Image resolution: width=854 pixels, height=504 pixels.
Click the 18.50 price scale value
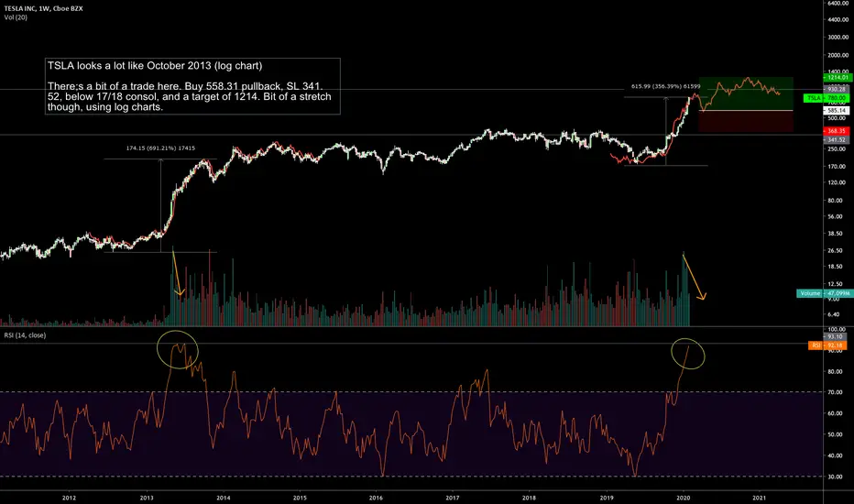(x=836, y=267)
